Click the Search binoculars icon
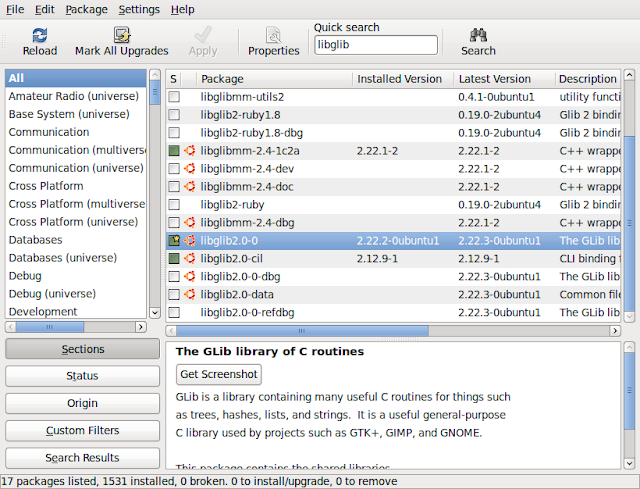This screenshot has width=640, height=489. tap(478, 35)
